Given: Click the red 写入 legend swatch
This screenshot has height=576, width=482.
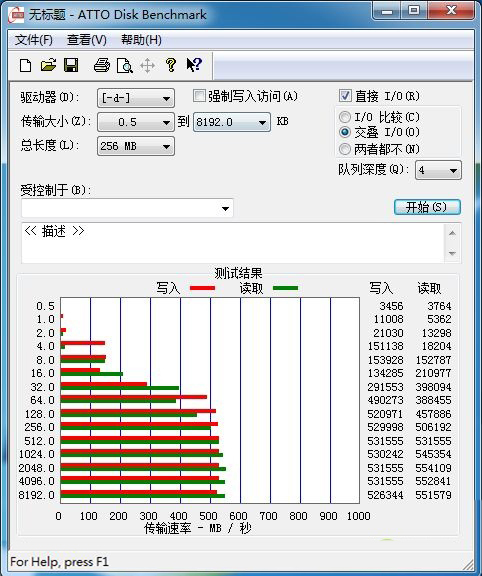Looking at the screenshot, I should point(202,288).
